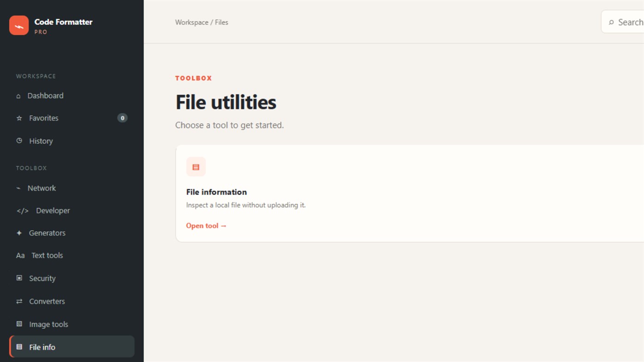Viewport: 644px width, 362px height.
Task: Click the File information card title
Action: 216,192
